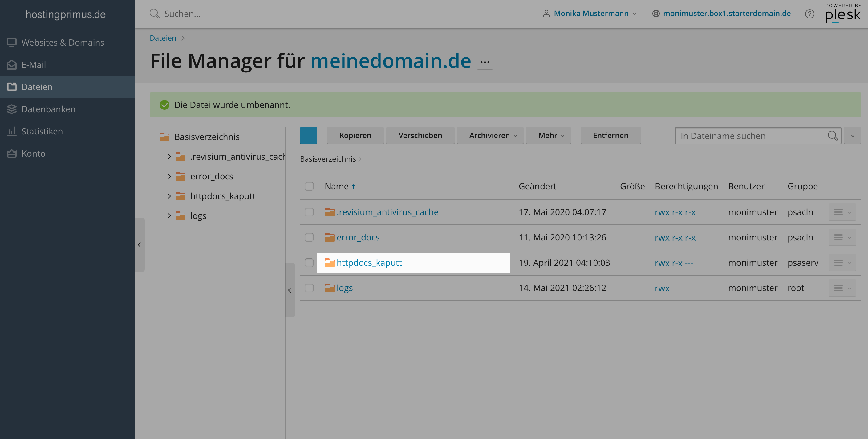The image size is (868, 439).
Task: Toggle the select-all checkbox
Action: (x=309, y=186)
